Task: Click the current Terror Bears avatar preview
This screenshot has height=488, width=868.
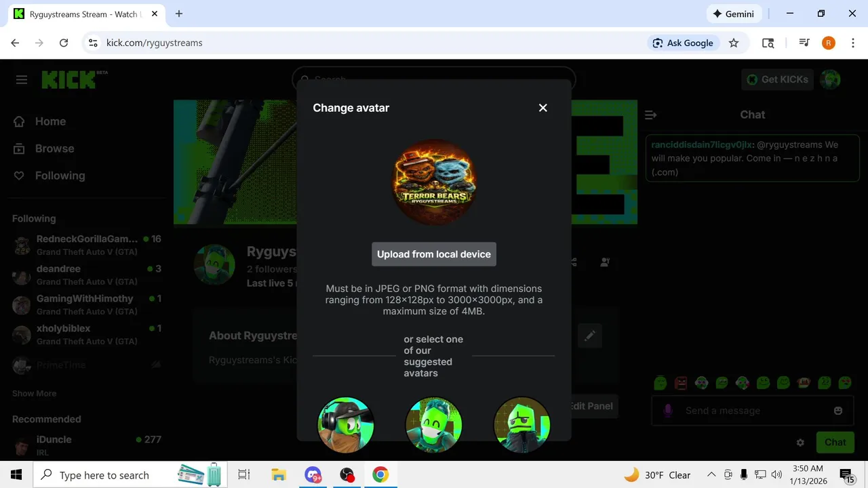Action: (434, 182)
